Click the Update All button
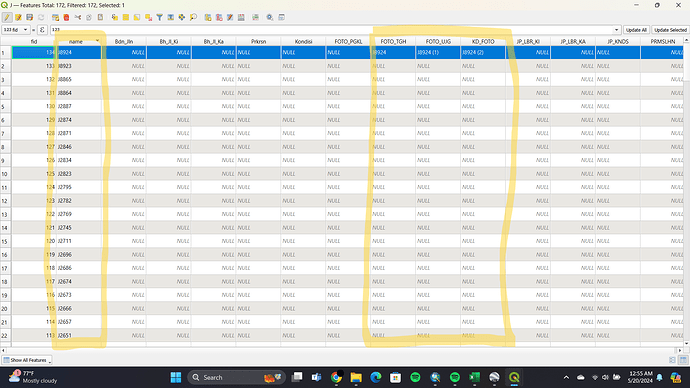 click(x=636, y=30)
